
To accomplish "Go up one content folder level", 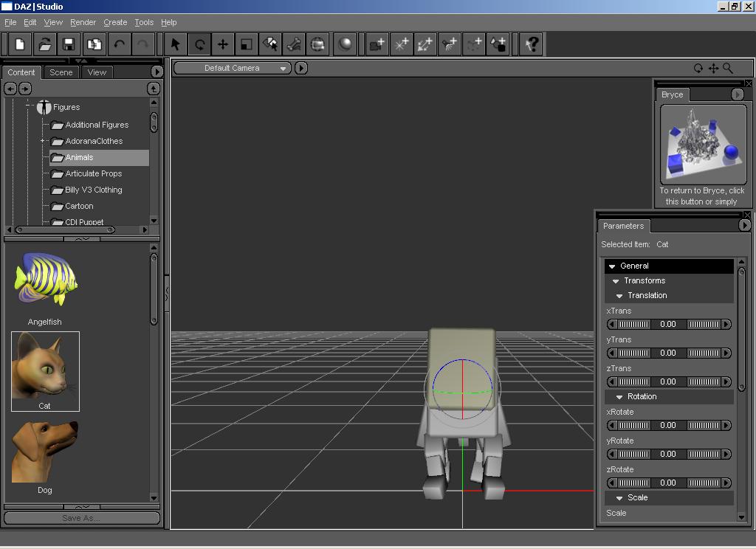I will [154, 89].
